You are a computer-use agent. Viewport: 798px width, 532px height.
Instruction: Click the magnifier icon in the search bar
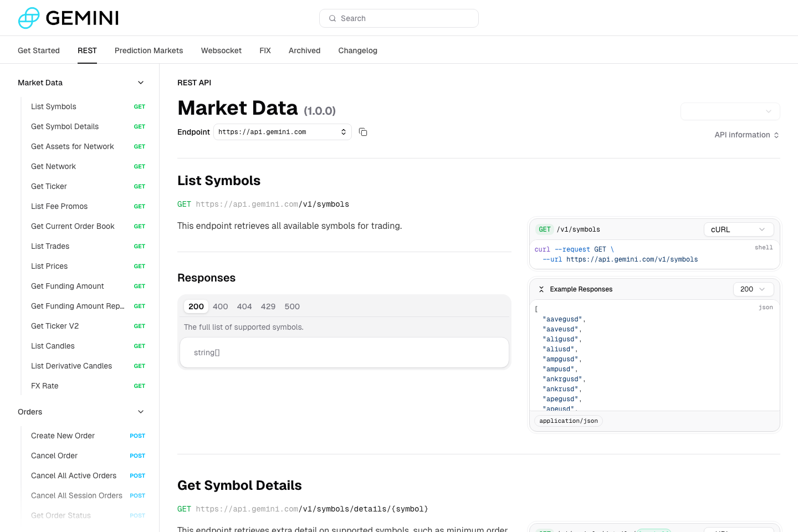(332, 18)
